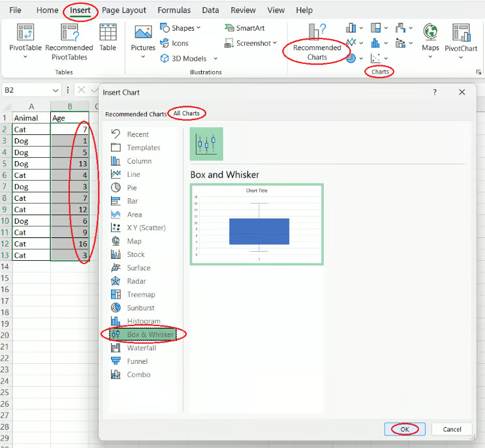
Task: Switch to the Page Layout ribbon tab
Action: click(124, 10)
